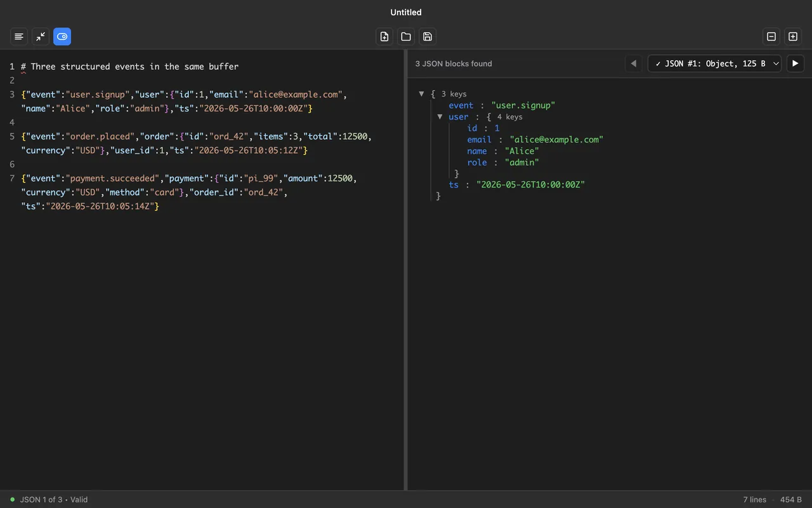Screen dimensions: 812x508
Task: Select the role key in the tree
Action: [477, 163]
